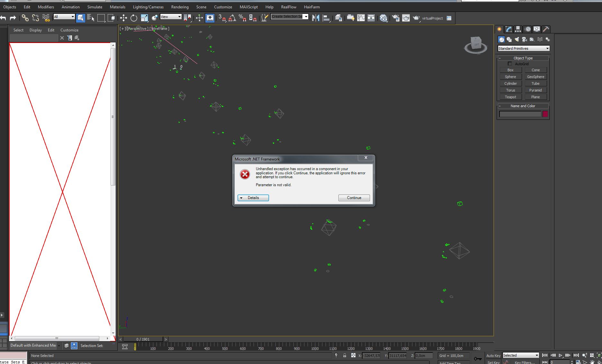Screen dimensions: 602x364
Task: Click Continue in the error dialog
Action: click(354, 198)
